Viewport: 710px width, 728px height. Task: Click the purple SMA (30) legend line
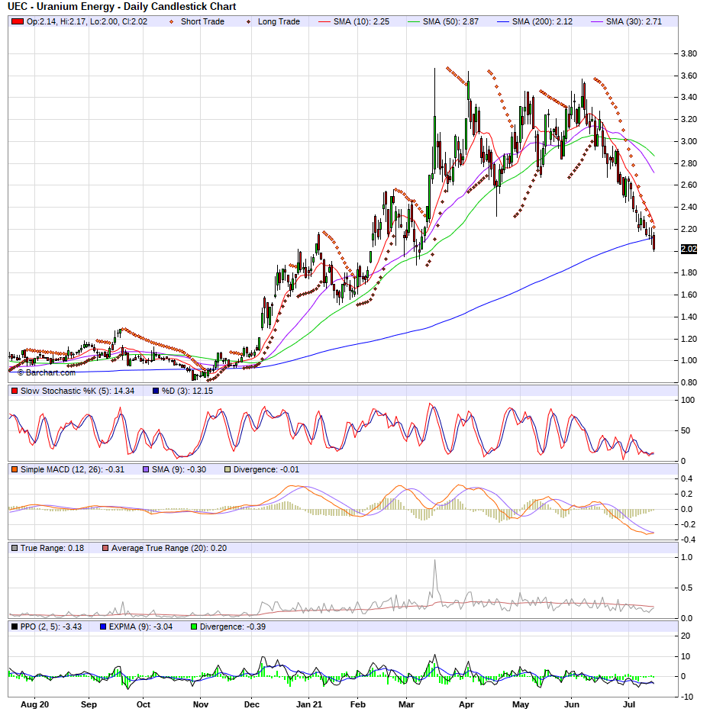coord(597,22)
